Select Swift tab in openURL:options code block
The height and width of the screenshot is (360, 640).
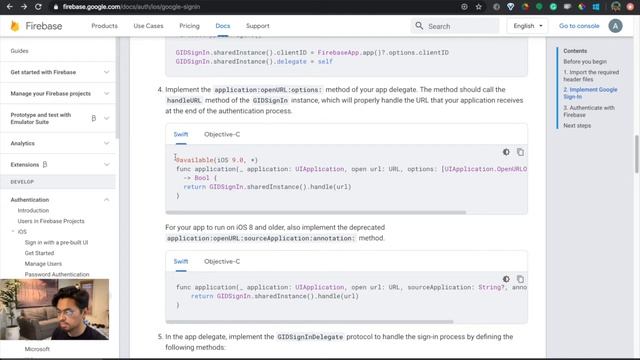coord(181,134)
